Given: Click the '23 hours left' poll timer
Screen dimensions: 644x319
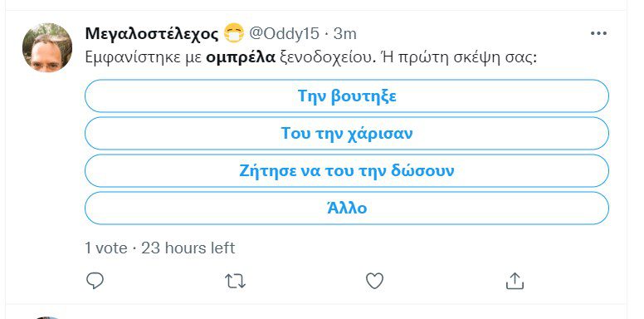Looking at the screenshot, I should click(188, 248).
